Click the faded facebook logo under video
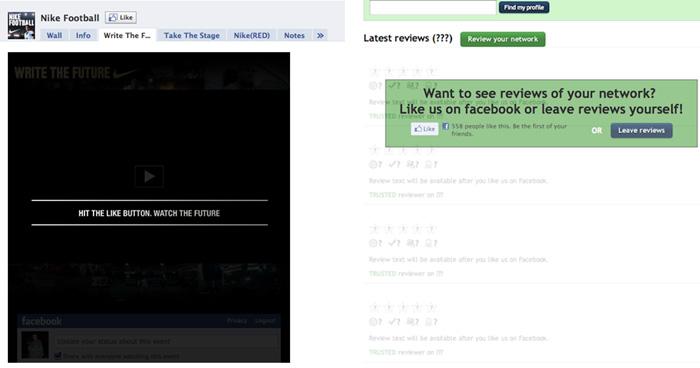 click(x=42, y=321)
